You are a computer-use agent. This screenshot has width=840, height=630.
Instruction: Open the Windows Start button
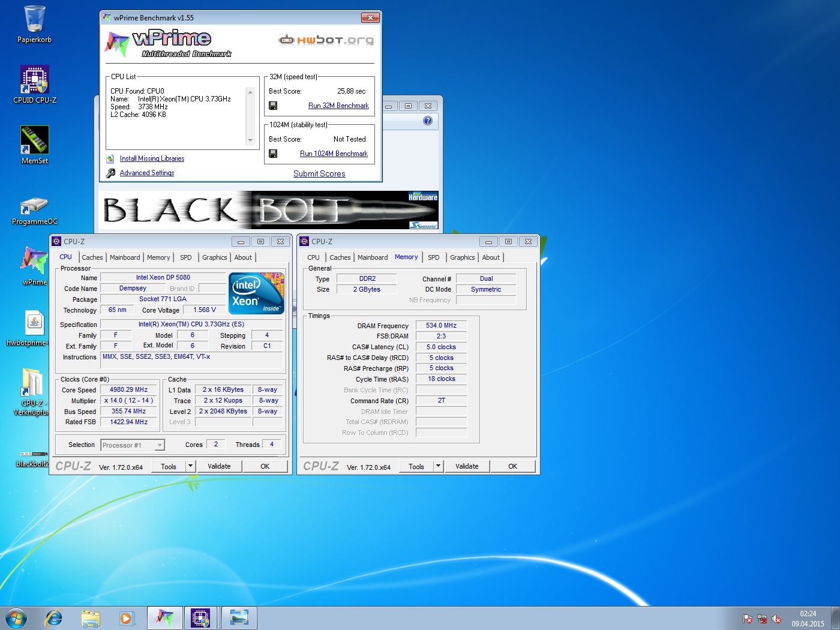pyautogui.click(x=16, y=618)
